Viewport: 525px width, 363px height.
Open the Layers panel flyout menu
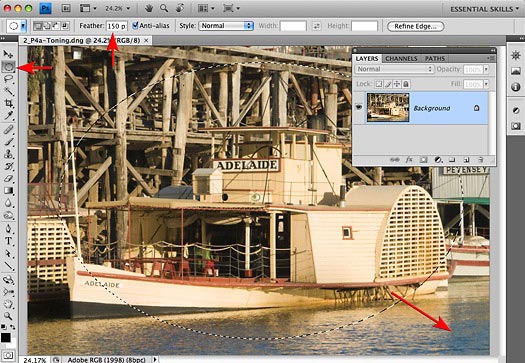point(491,58)
